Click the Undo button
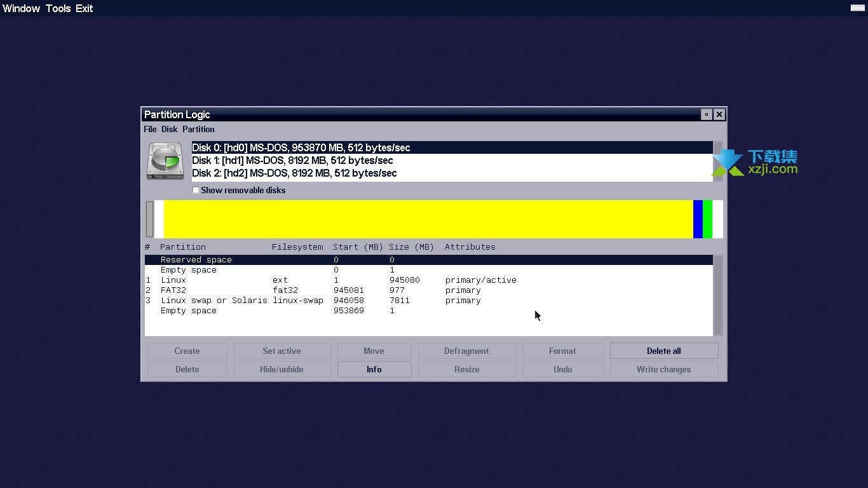Image resolution: width=868 pixels, height=488 pixels. pyautogui.click(x=563, y=369)
